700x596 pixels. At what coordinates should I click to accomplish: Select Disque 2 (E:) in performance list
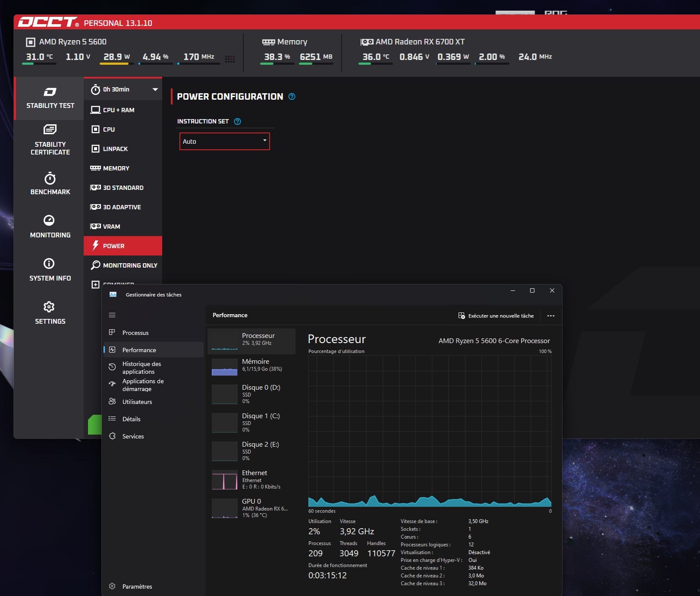point(251,451)
